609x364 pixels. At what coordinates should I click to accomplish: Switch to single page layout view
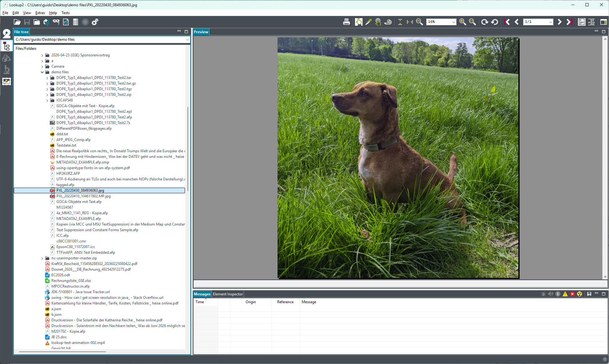582,22
